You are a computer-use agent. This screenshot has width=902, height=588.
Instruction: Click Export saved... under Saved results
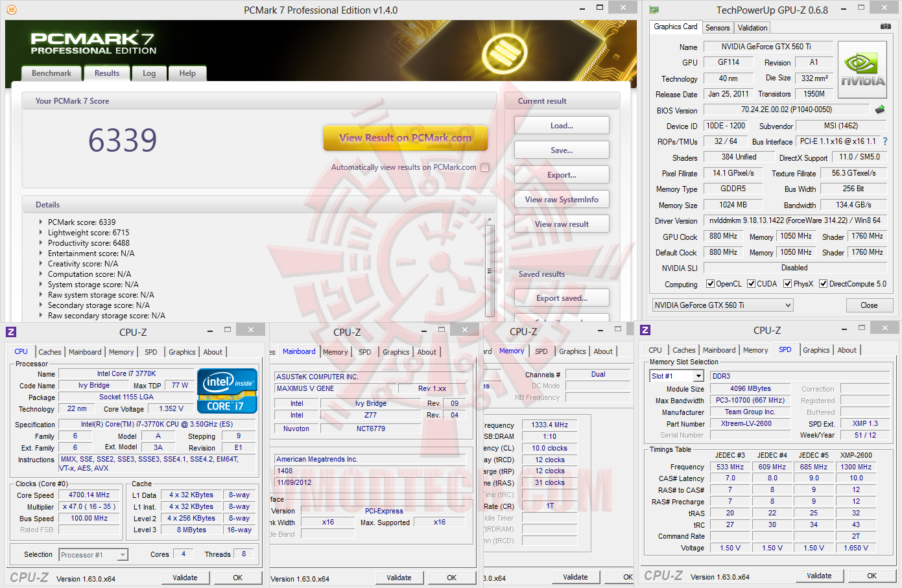[562, 298]
